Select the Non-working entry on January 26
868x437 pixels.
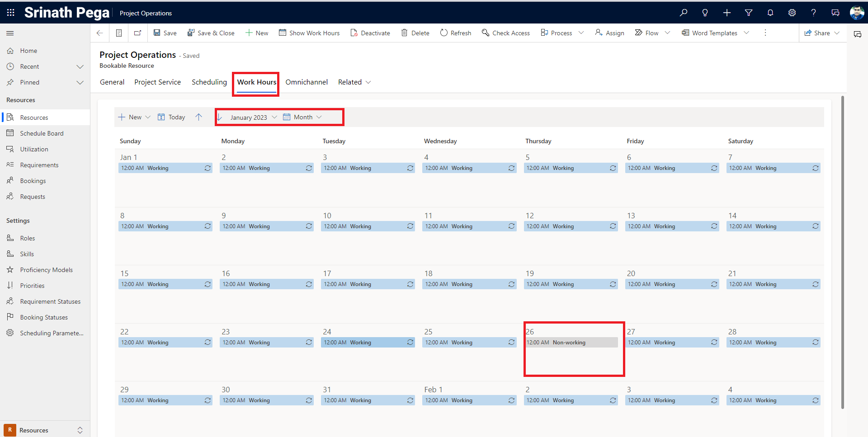(x=571, y=343)
